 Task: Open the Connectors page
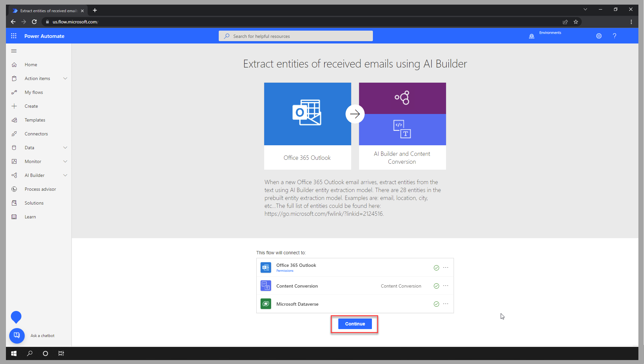click(36, 133)
